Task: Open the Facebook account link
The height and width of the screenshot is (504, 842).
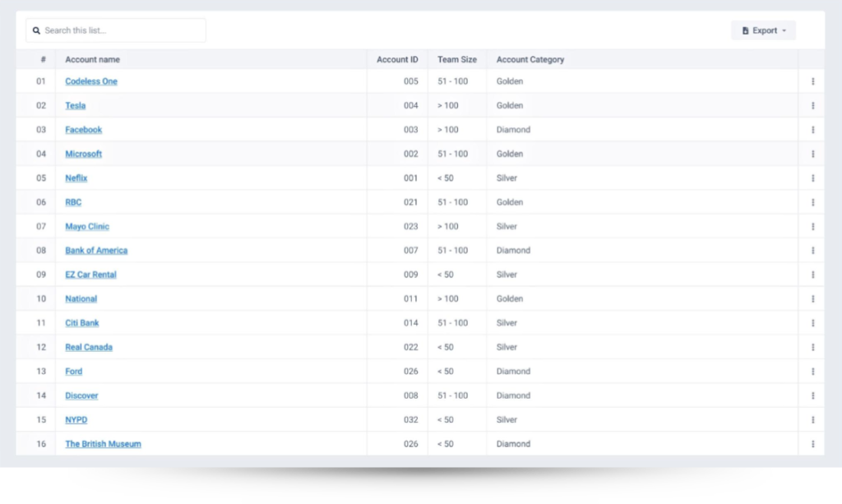Action: [x=83, y=130]
